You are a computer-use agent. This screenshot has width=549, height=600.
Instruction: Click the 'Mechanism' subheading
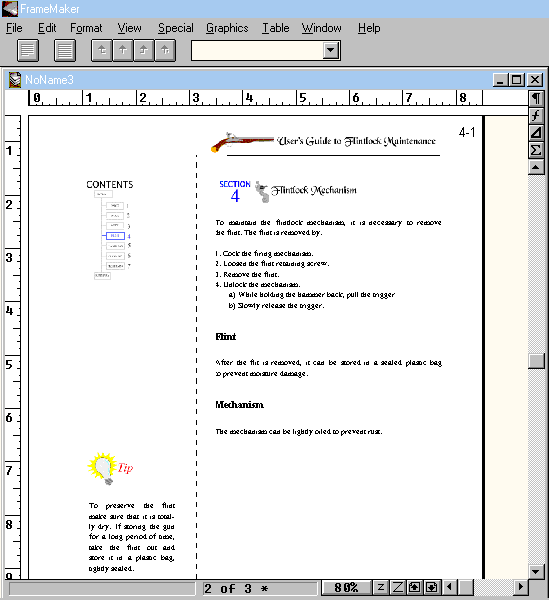(239, 405)
